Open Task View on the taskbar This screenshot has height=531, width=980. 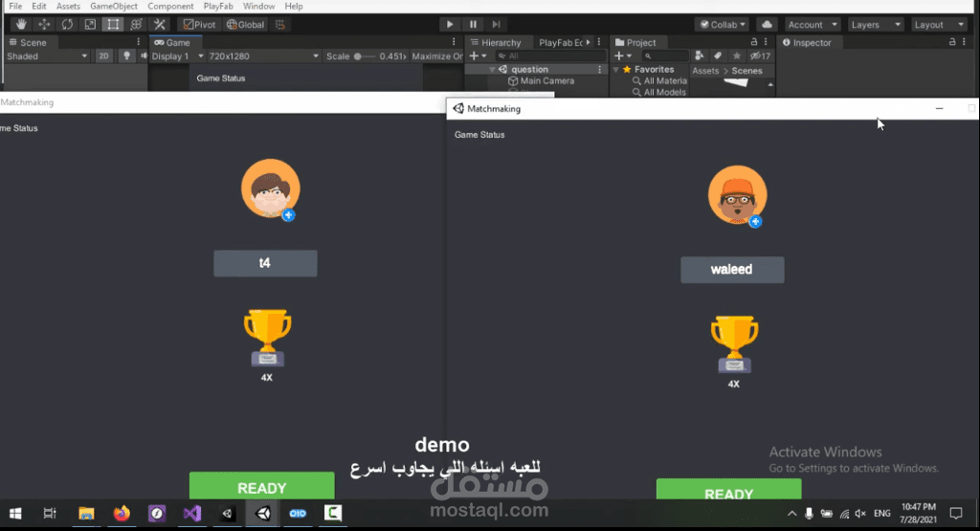tap(50, 514)
